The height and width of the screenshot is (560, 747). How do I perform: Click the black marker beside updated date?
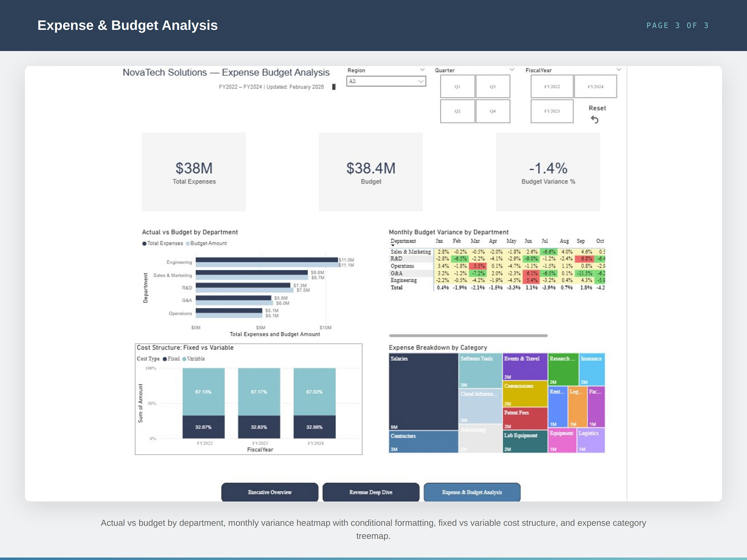[334, 87]
